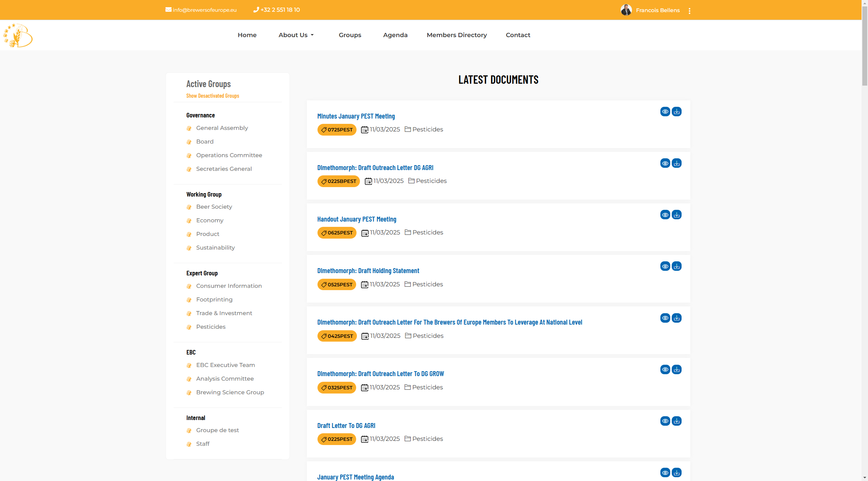This screenshot has height=481, width=868.
Task: Click the Brewers of Europe logo
Action: click(17, 35)
